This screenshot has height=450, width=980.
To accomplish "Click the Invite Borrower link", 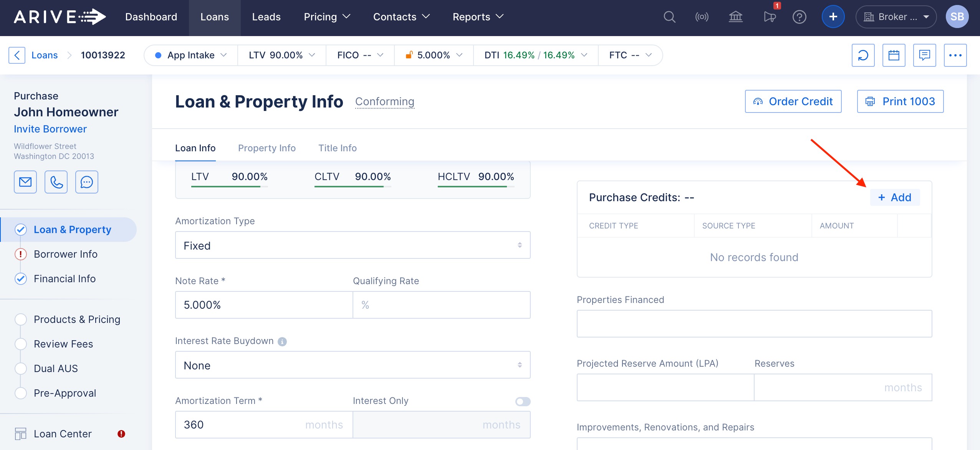I will coord(50,129).
